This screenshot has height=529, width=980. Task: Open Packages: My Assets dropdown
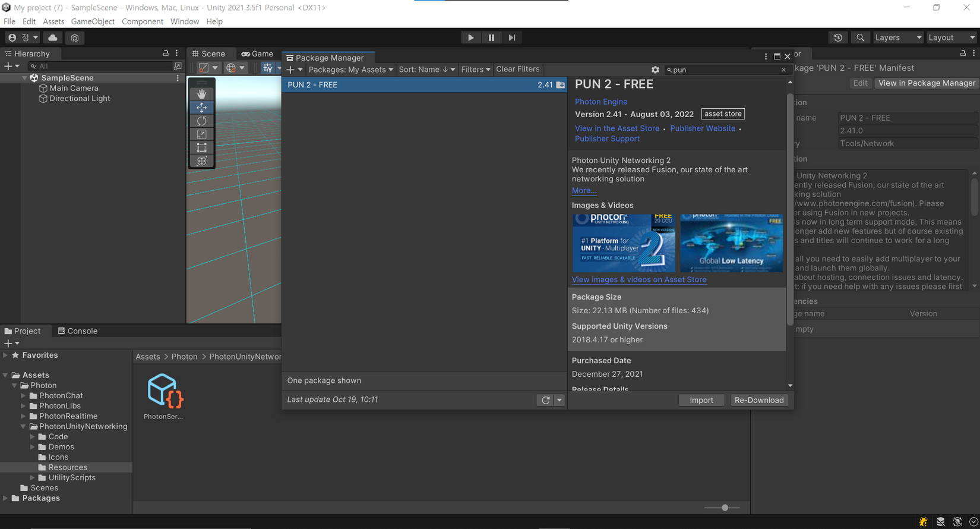(350, 70)
